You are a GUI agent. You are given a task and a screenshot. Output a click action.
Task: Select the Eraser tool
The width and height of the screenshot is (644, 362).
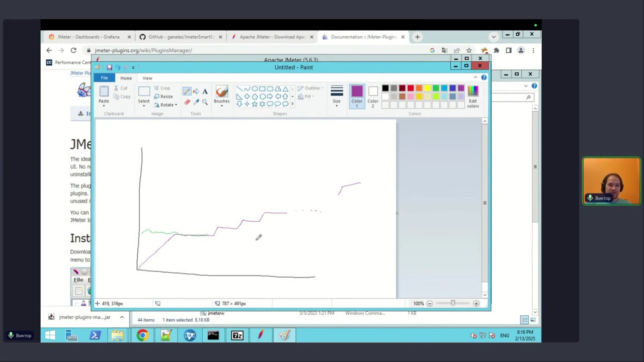pos(187,102)
